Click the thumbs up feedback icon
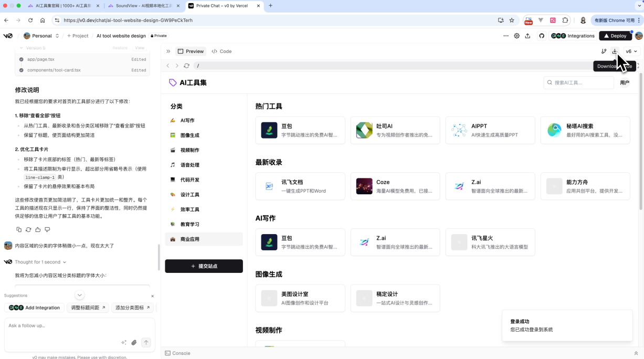644x359 pixels. pos(38,230)
